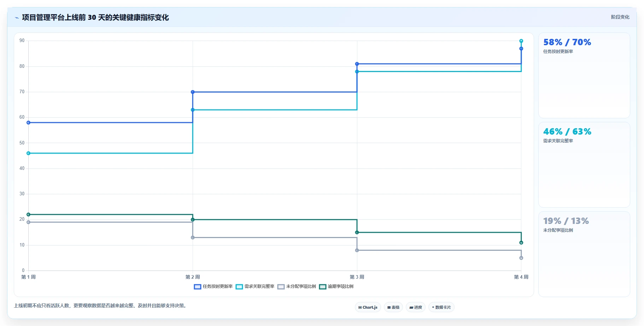Click the 表格 tag pill
This screenshot has width=644, height=326.
[x=393, y=307]
